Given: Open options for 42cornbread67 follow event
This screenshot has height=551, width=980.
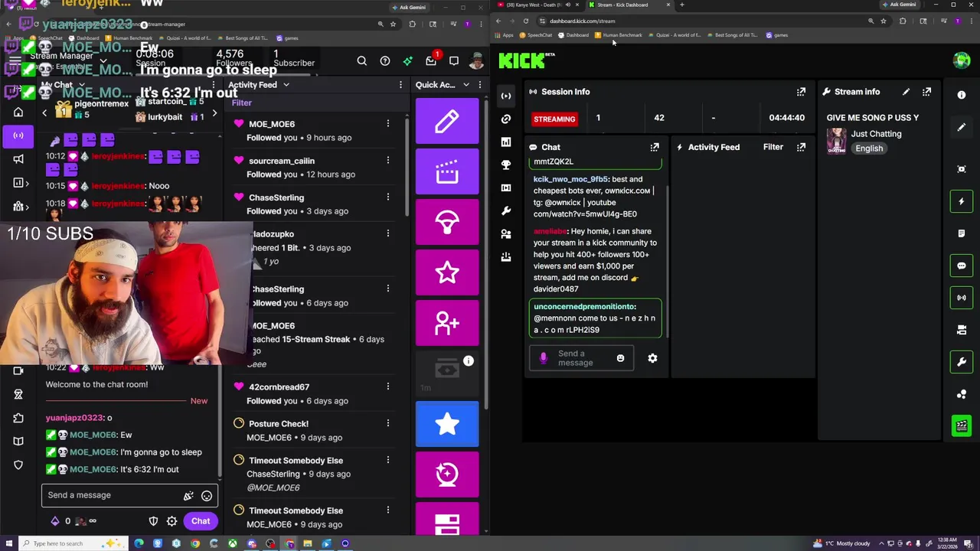Looking at the screenshot, I should pyautogui.click(x=387, y=387).
